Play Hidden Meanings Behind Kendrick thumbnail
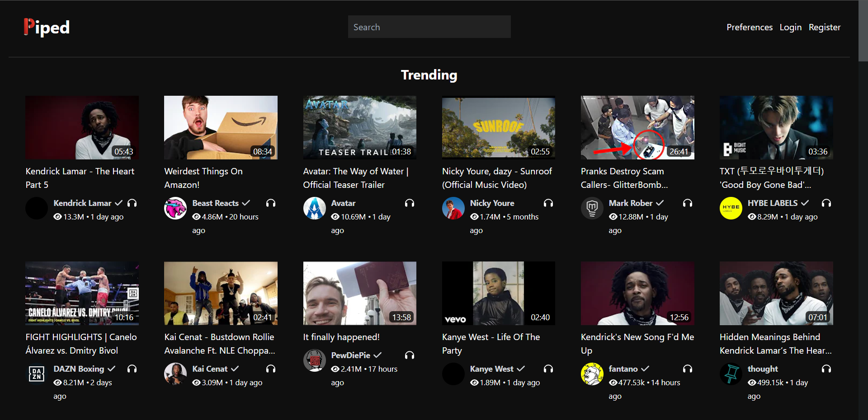The width and height of the screenshot is (868, 420). [x=776, y=293]
